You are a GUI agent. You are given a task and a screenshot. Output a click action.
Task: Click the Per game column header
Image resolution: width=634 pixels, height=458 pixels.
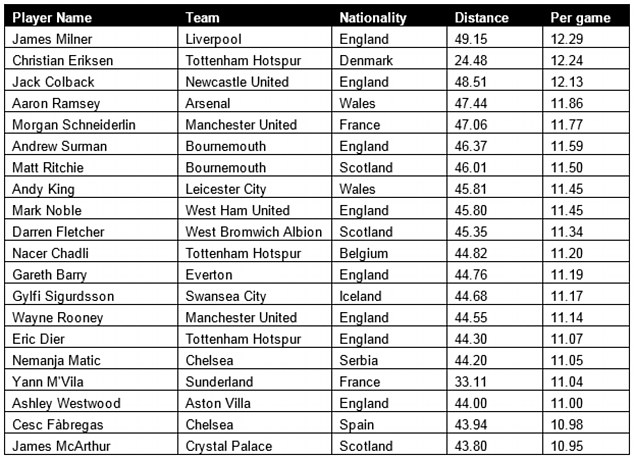(x=586, y=17)
